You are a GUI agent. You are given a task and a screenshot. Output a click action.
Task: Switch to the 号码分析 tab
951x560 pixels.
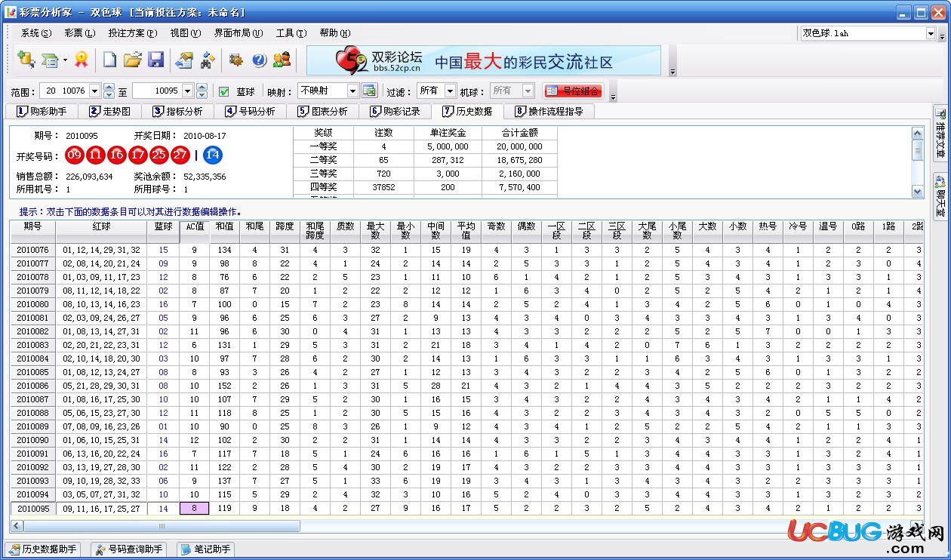tap(251, 111)
